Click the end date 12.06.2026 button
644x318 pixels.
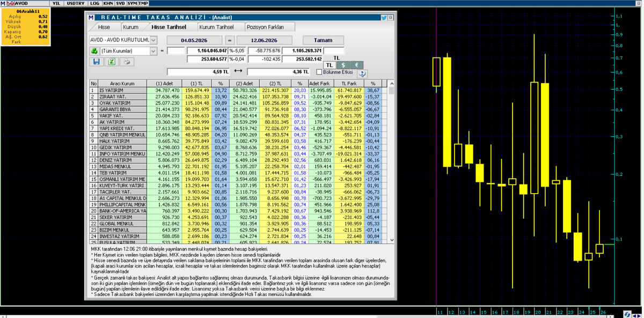click(x=264, y=40)
